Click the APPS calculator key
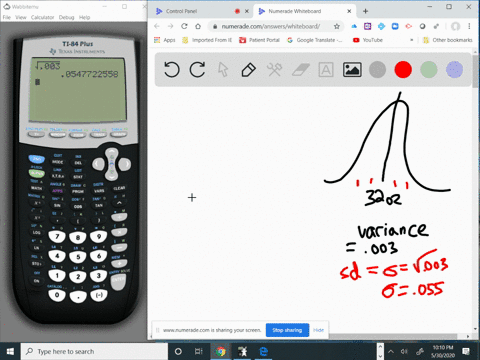 coord(57,191)
